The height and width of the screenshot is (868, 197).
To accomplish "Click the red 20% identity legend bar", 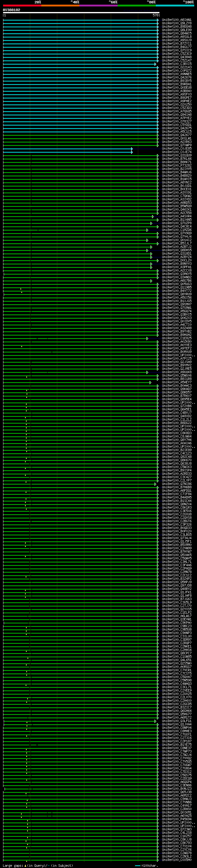I will [22, 6].
